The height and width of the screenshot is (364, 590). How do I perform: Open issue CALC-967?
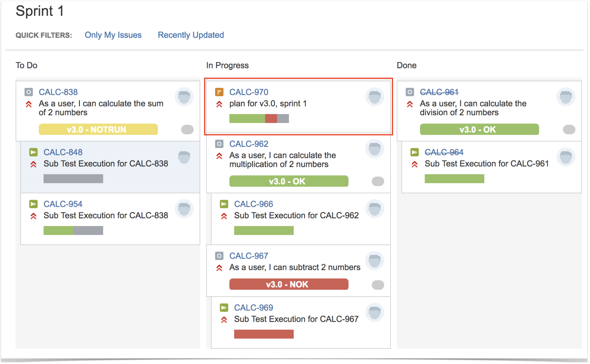[249, 256]
